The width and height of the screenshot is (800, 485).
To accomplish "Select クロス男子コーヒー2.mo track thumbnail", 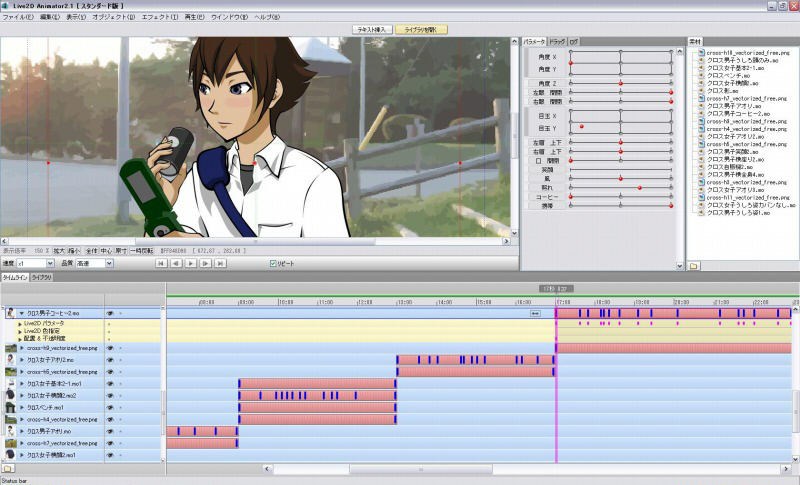I will [10, 313].
